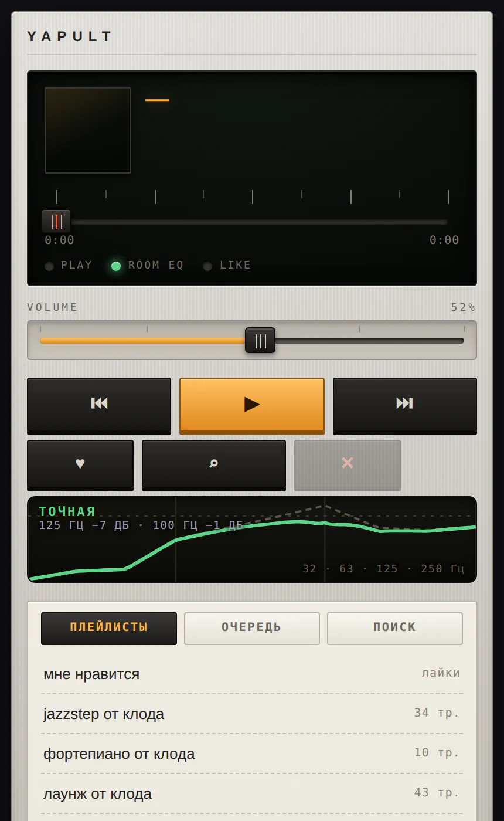The image size is (504, 821).
Task: Select the ПОИСК tab
Action: point(395,628)
